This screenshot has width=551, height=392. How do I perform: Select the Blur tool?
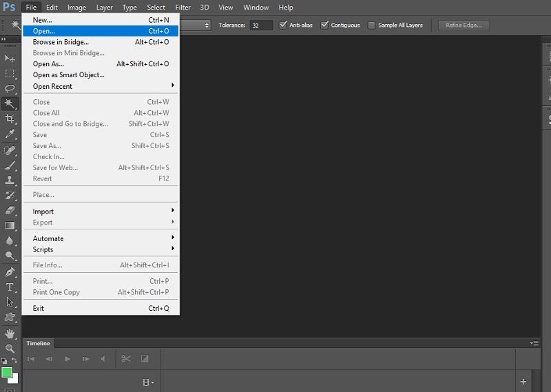point(10,240)
